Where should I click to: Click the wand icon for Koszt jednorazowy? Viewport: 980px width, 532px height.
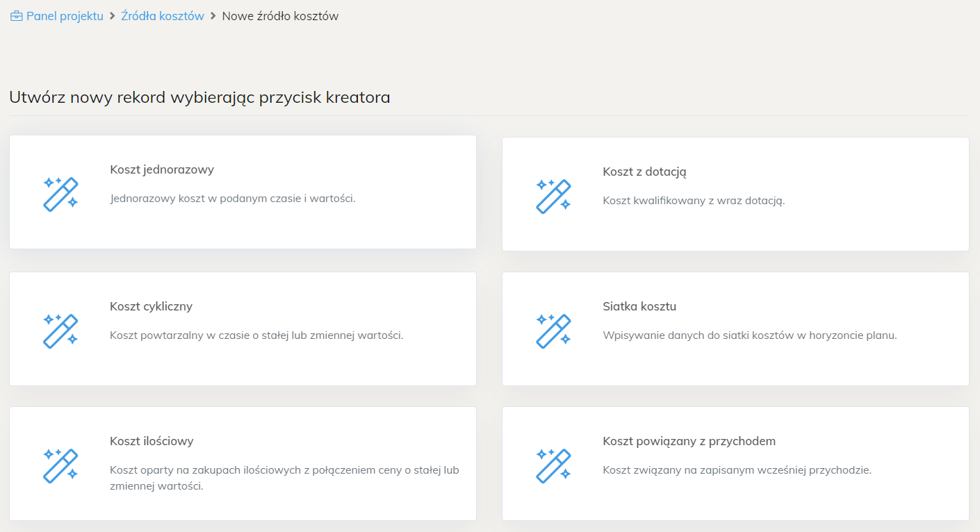pyautogui.click(x=60, y=194)
